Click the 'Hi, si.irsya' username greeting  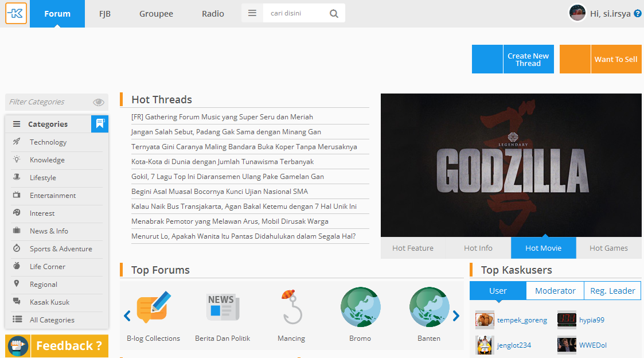tap(610, 14)
